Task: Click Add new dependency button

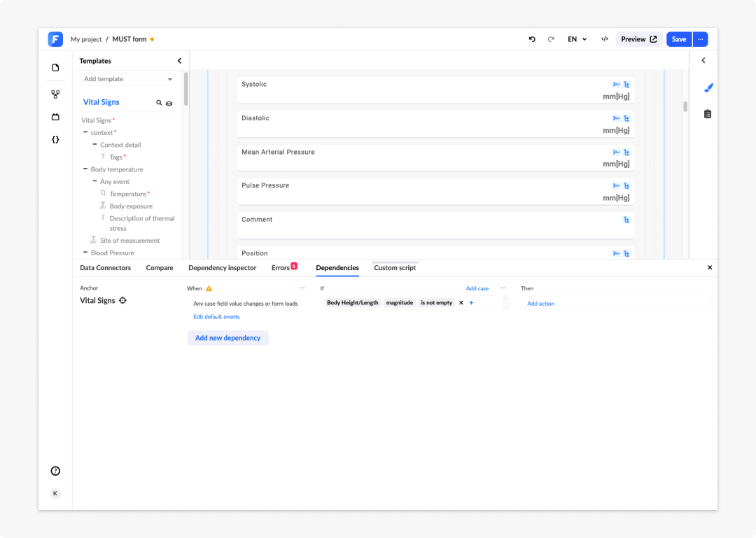Action: (228, 338)
